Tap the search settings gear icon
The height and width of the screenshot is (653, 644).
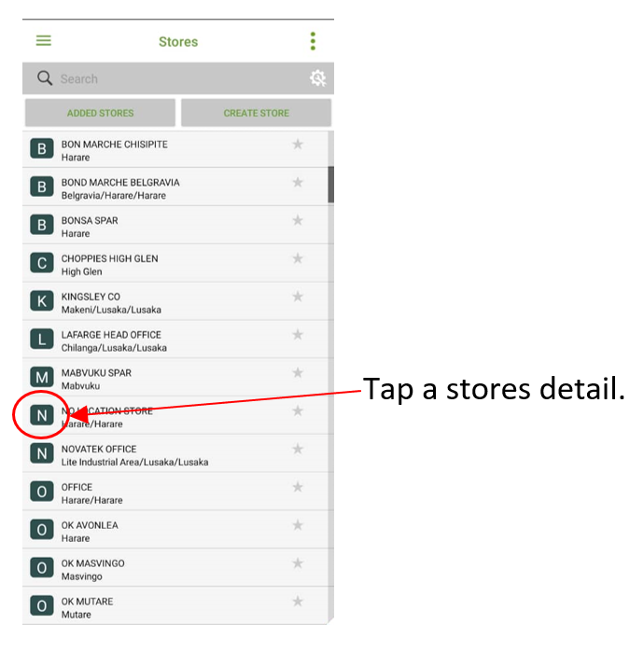click(x=318, y=78)
